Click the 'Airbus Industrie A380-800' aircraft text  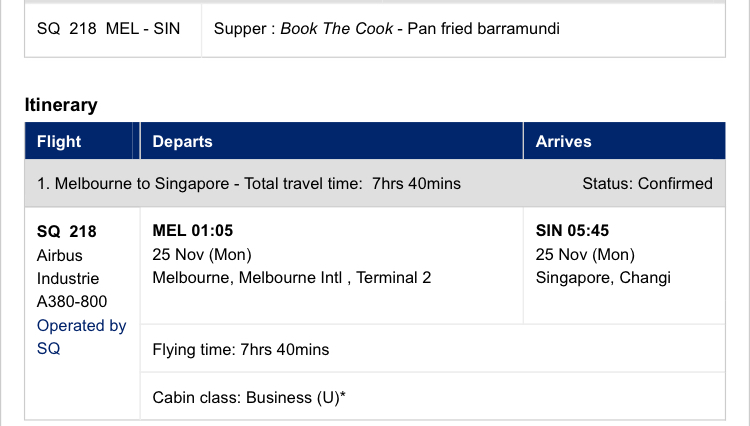click(72, 278)
